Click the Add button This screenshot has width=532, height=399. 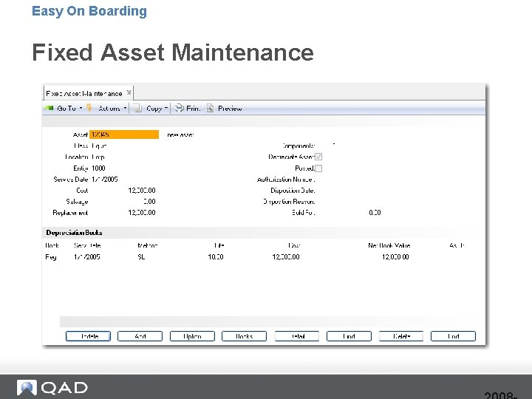click(140, 336)
